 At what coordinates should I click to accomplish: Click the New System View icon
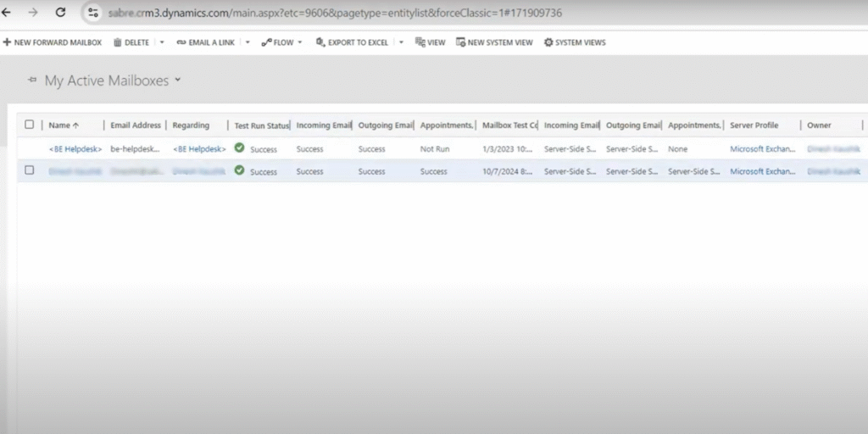pyautogui.click(x=460, y=42)
